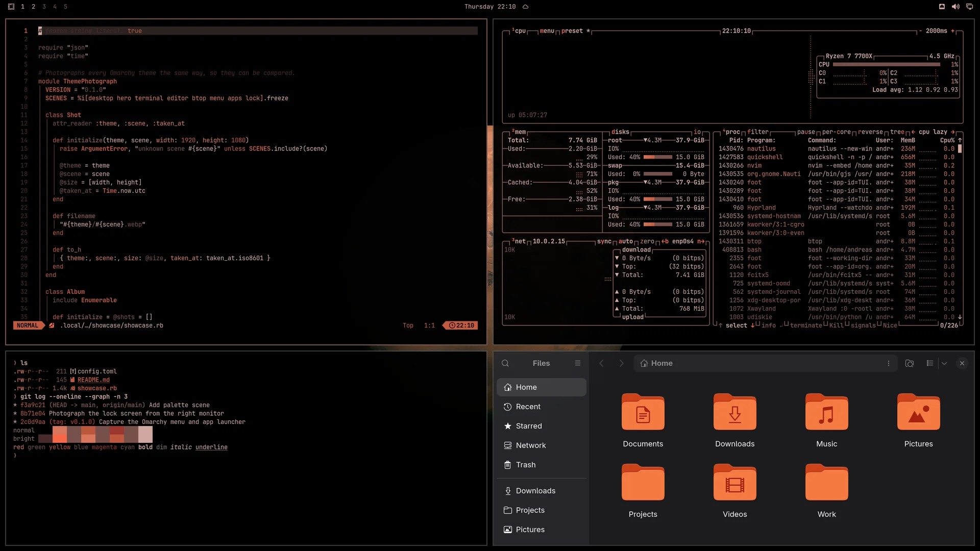The image size is (980, 551).
Task: Click signals in btop proc footer
Action: click(x=863, y=325)
